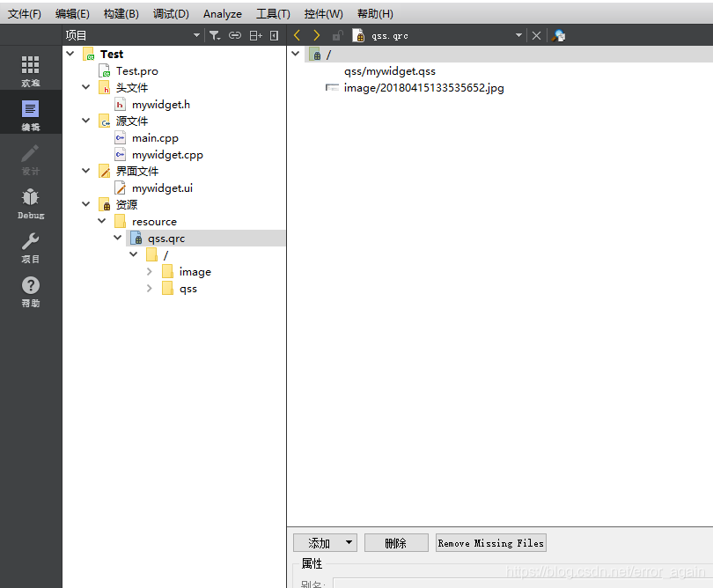
Task: Click Remove Missing Files button
Action: pyautogui.click(x=490, y=543)
